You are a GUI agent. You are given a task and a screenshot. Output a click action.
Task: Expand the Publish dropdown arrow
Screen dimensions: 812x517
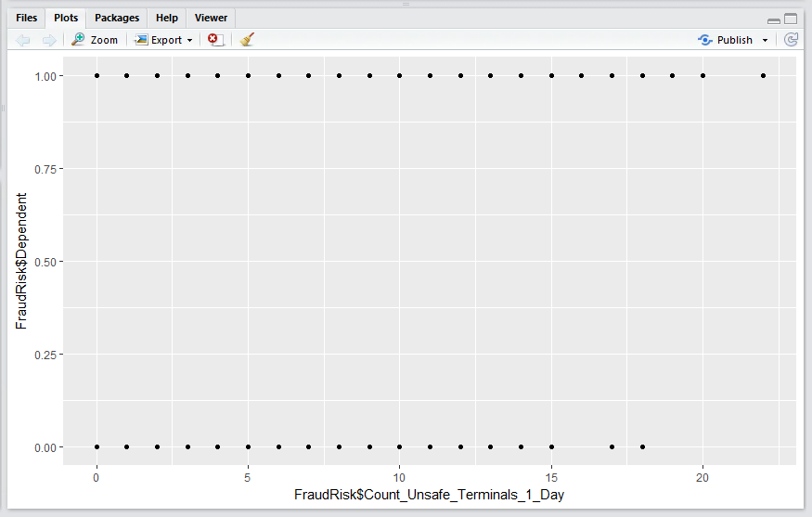coord(765,41)
